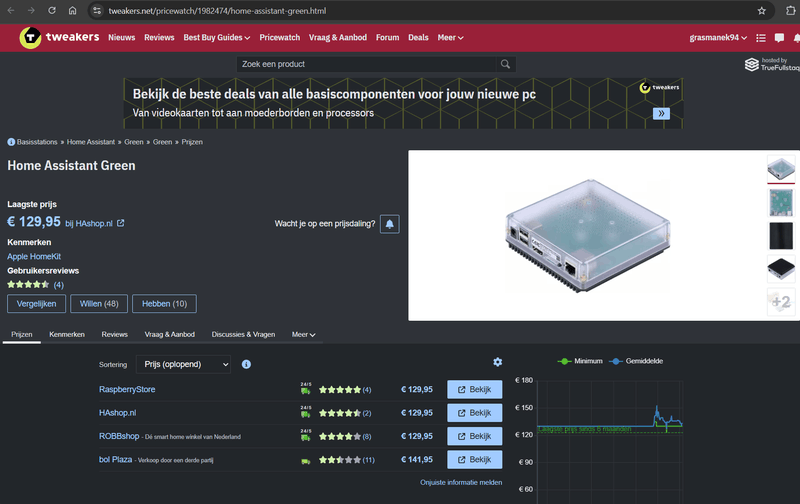Viewport: 800px width, 504px height.
Task: Select the third dark thumbnail
Action: [781, 236]
